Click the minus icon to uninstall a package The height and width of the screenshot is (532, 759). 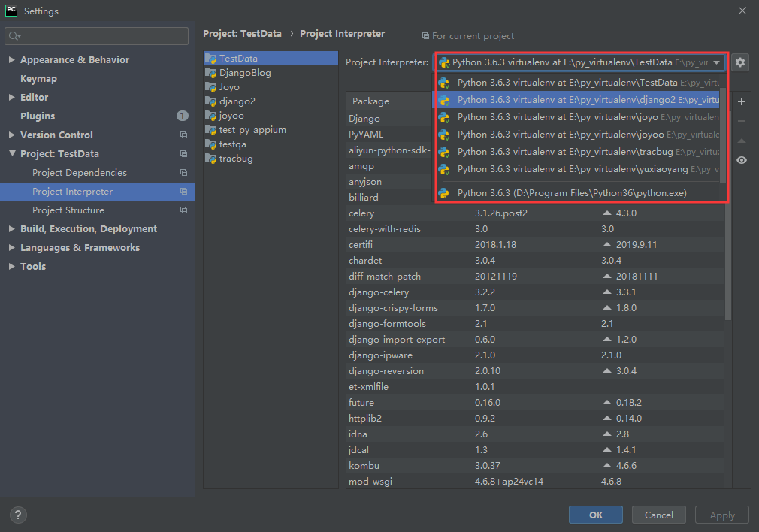[741, 121]
